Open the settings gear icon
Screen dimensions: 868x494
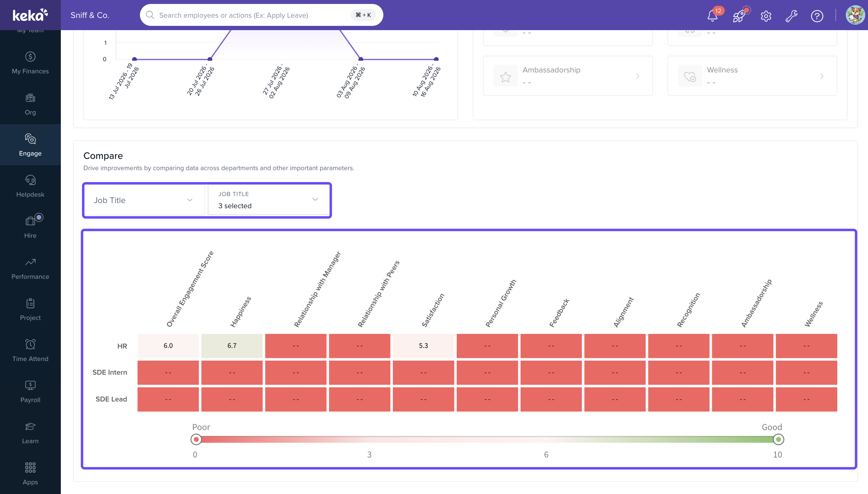tap(766, 16)
